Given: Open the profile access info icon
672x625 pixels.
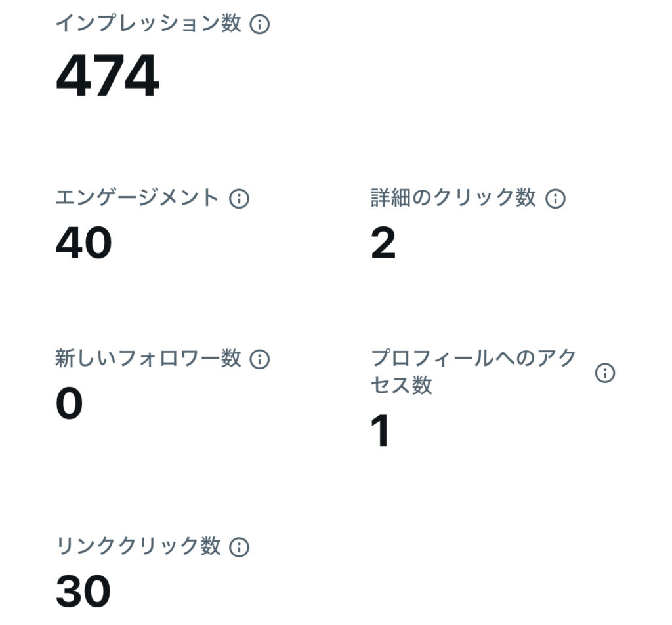Looking at the screenshot, I should click(604, 373).
